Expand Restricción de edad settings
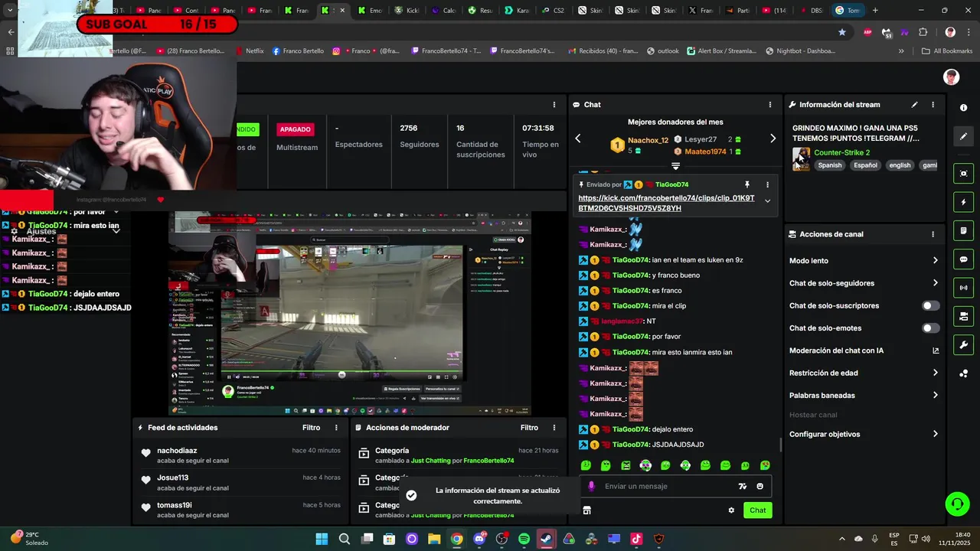This screenshot has width=980, height=551. point(864,373)
